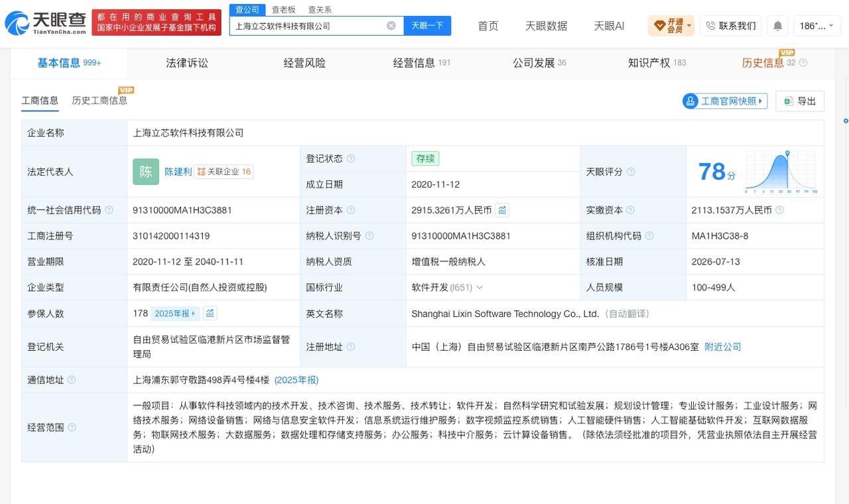
Task: Expand the 软件开发 industry classification
Action: tap(480, 288)
